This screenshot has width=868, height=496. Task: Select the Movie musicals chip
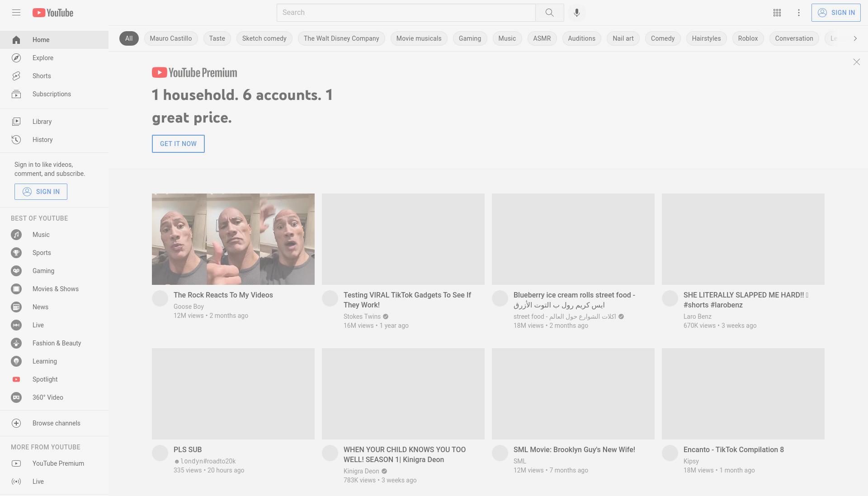[x=419, y=38]
